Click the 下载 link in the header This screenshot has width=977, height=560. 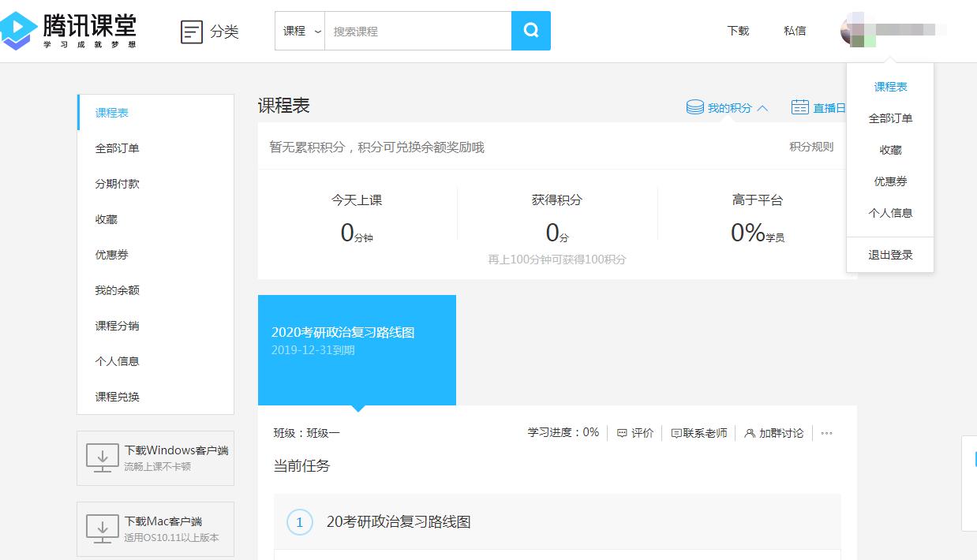point(737,31)
